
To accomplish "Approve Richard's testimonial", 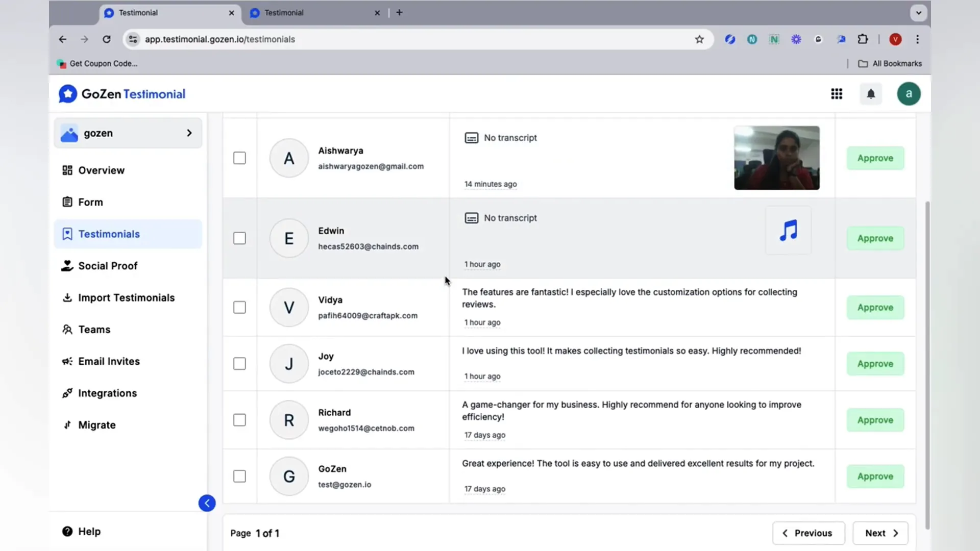I will pos(875,420).
